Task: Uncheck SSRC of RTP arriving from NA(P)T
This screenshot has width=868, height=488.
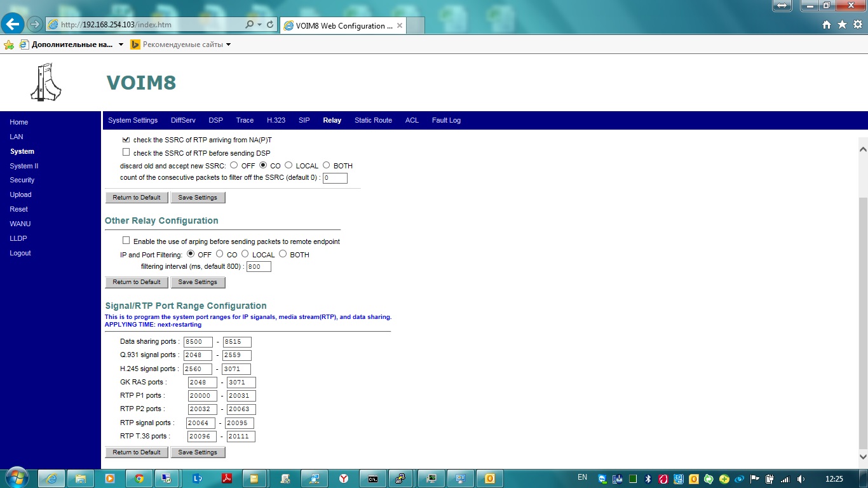Action: [126, 139]
